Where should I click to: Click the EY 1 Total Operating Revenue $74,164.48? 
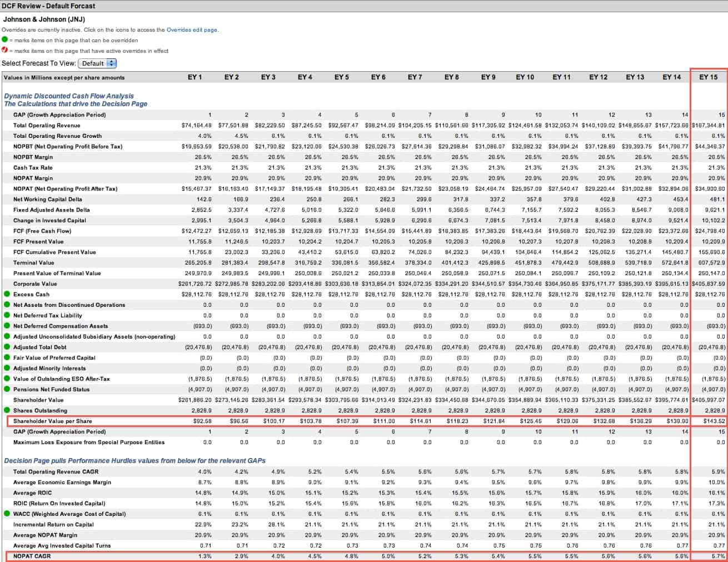(196, 125)
